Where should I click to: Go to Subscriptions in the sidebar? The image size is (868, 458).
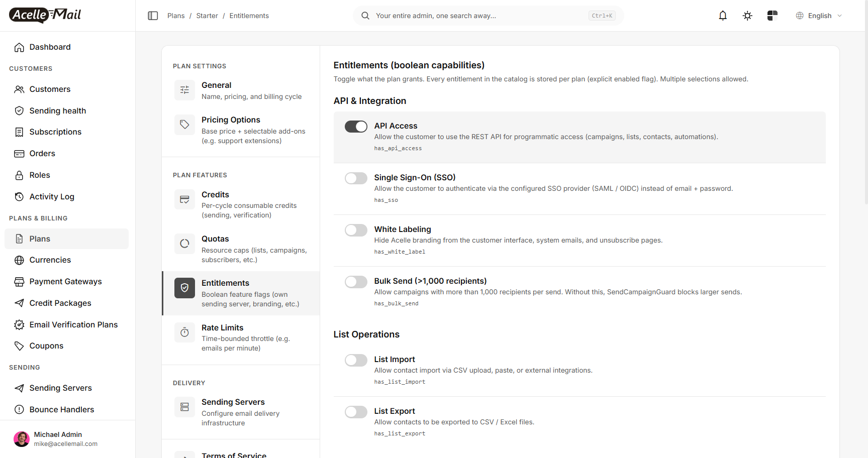(x=66, y=132)
